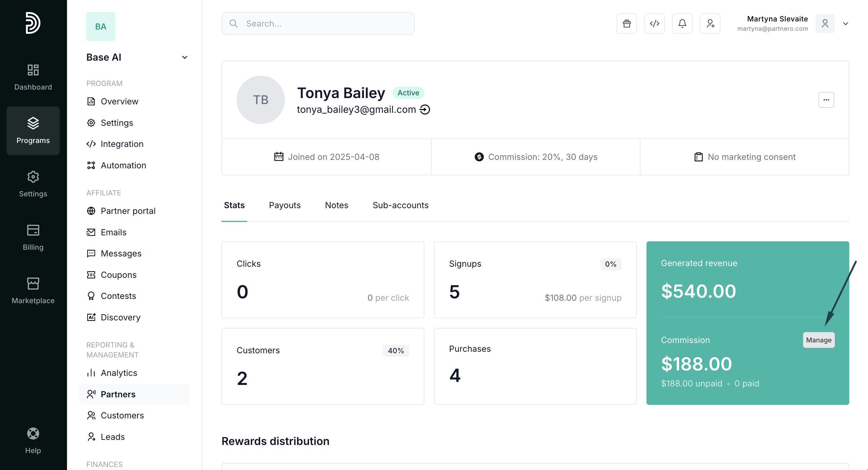This screenshot has width=868, height=470.
Task: Open Analytics under Reporting & Management
Action: click(x=119, y=373)
